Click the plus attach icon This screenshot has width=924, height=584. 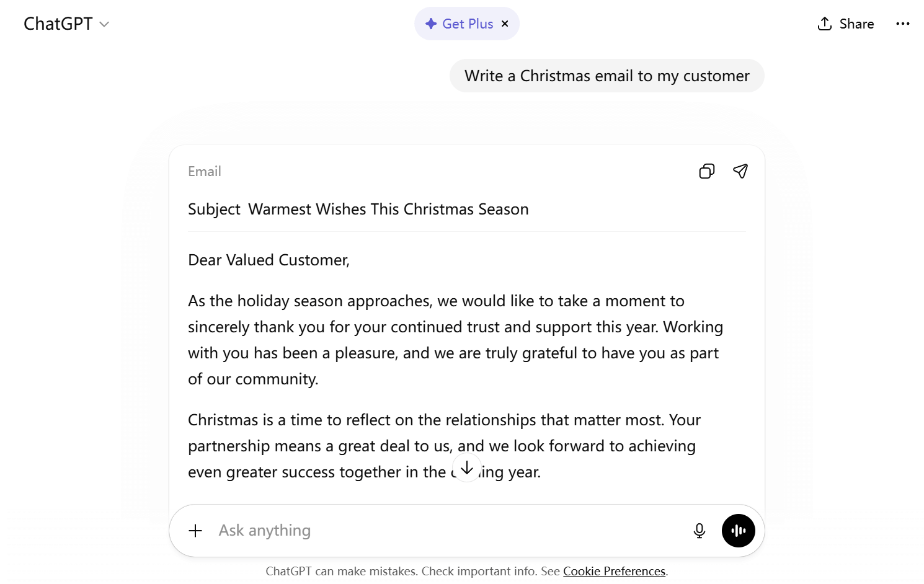[x=195, y=531]
